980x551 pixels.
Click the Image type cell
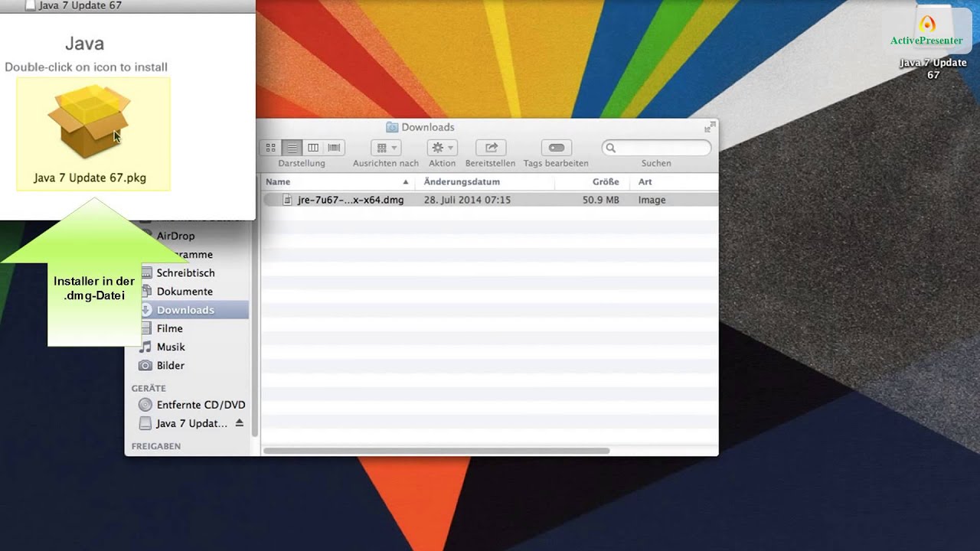pos(652,200)
